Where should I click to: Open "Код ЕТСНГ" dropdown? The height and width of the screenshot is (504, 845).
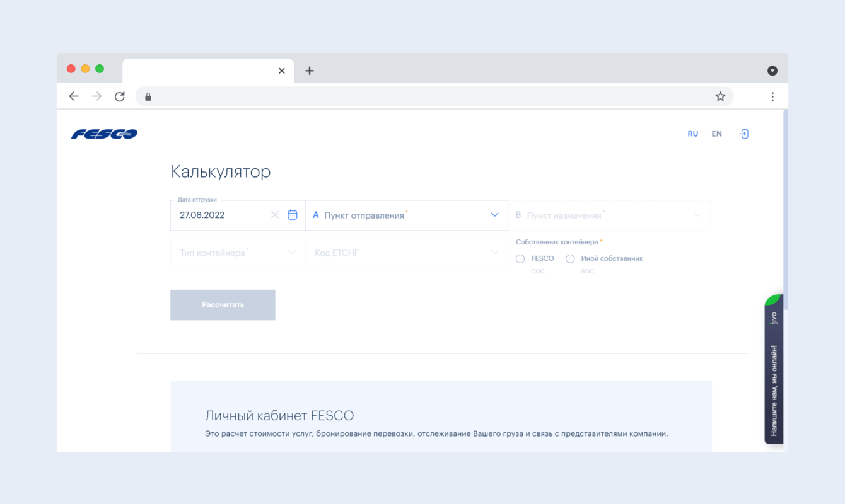coord(407,253)
